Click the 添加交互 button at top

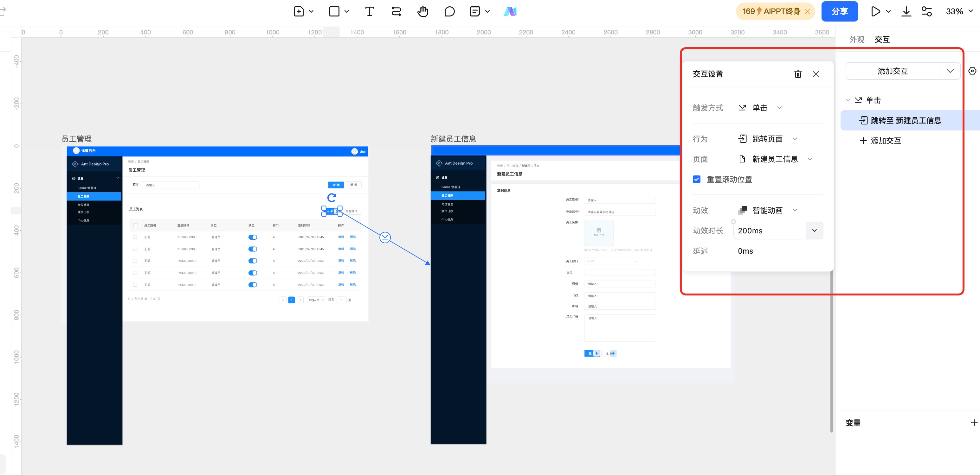(x=893, y=71)
